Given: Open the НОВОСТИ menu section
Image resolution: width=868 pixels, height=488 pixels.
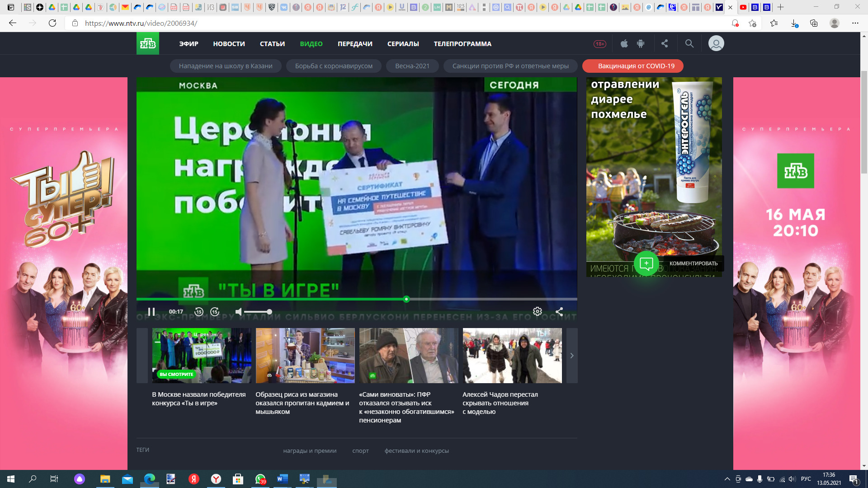Looking at the screenshot, I should tap(229, 44).
